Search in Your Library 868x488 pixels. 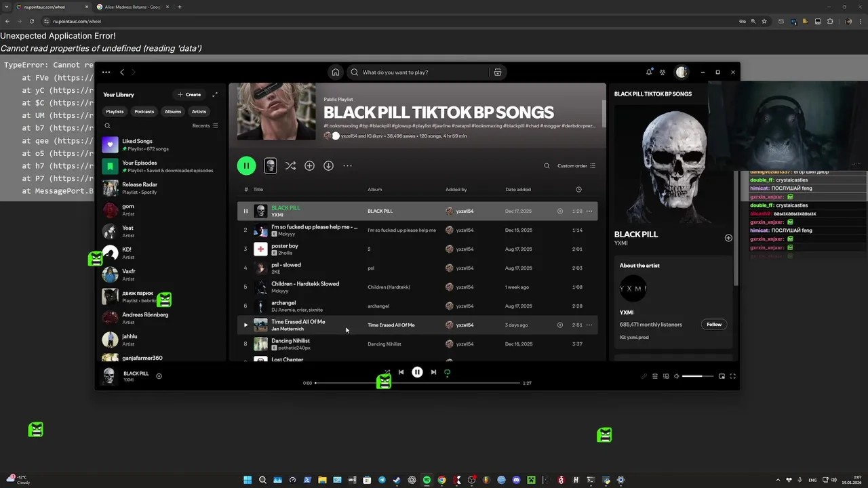[x=107, y=125]
